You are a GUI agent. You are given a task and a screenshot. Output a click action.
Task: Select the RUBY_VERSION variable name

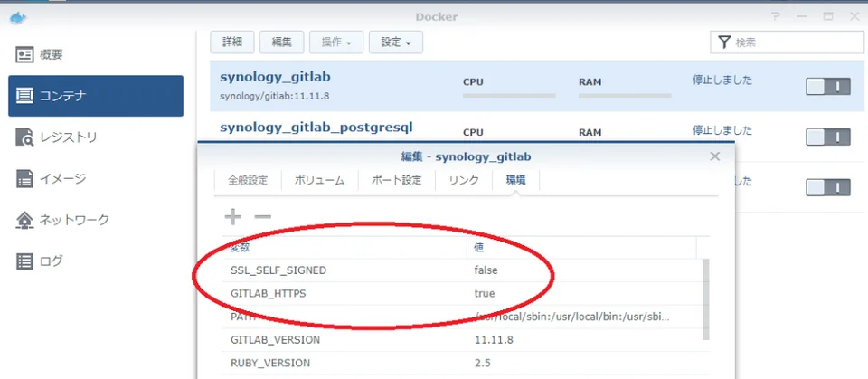pyautogui.click(x=270, y=364)
